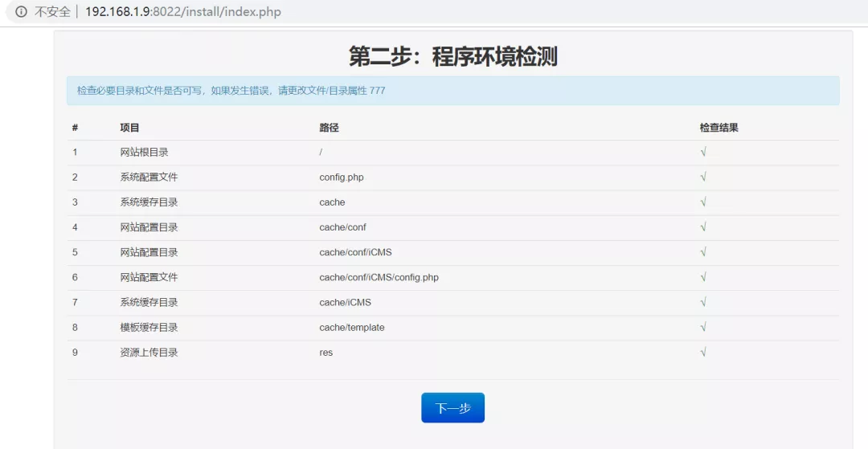The height and width of the screenshot is (449, 868).
Task: Click the path cell /
Action: [x=321, y=152]
